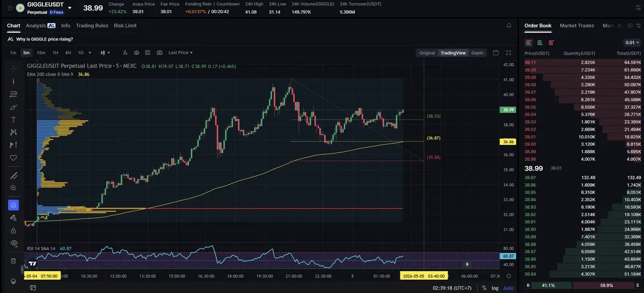Image resolution: width=644 pixels, height=293 pixels.
Task: Open the forecasting and measurement tools
Action: coord(14,145)
